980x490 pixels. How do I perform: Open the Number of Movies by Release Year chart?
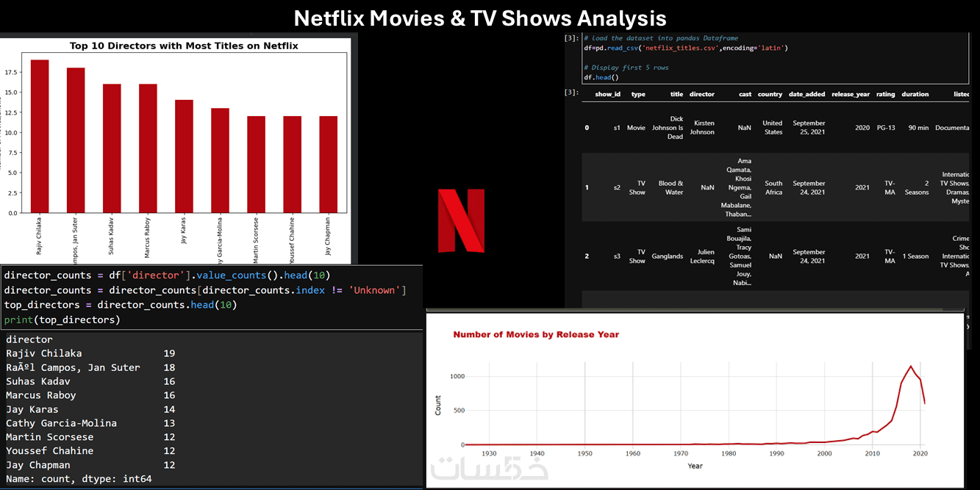695,400
